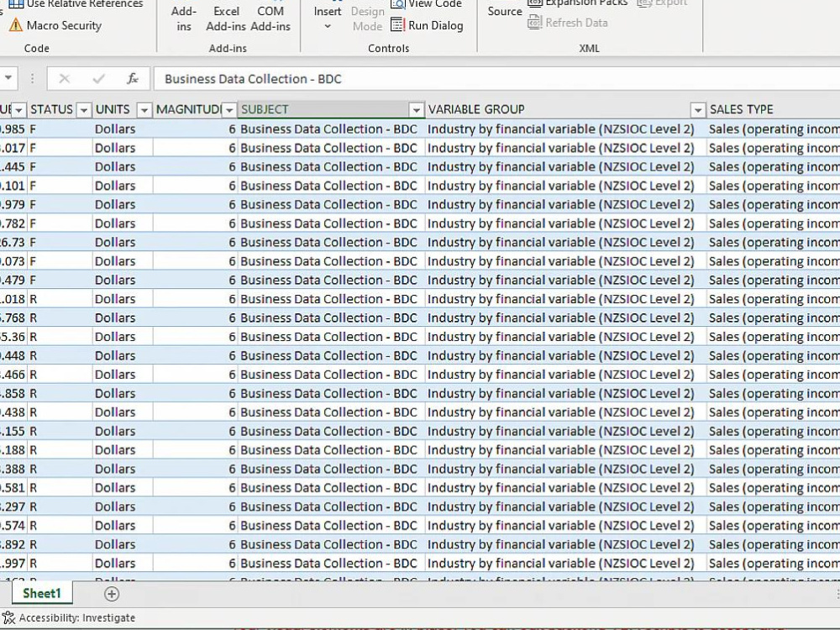This screenshot has width=840, height=630.
Task: Click Refresh Data in XML group
Action: pyautogui.click(x=568, y=23)
